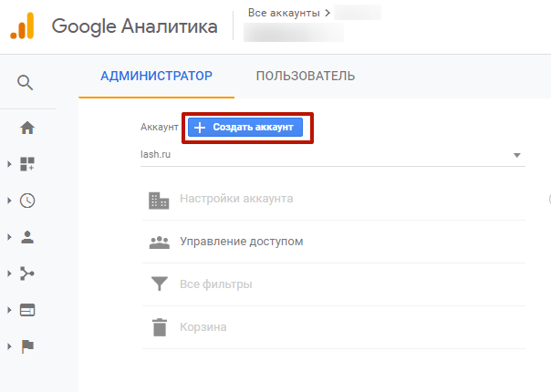The width and height of the screenshot is (551, 392).
Task: Expand the Customization sidebar section arrow
Action: 9,164
